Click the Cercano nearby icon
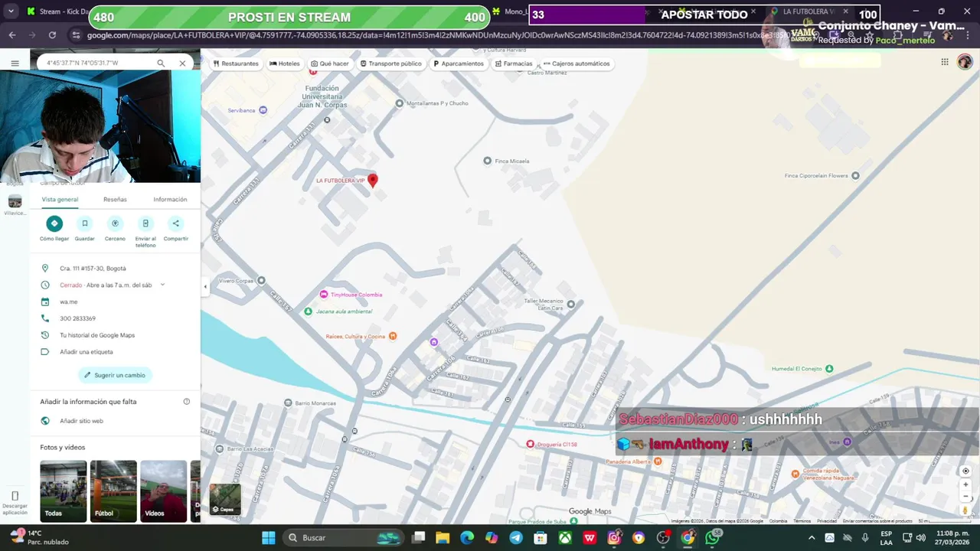Image resolution: width=980 pixels, height=551 pixels. 115,223
